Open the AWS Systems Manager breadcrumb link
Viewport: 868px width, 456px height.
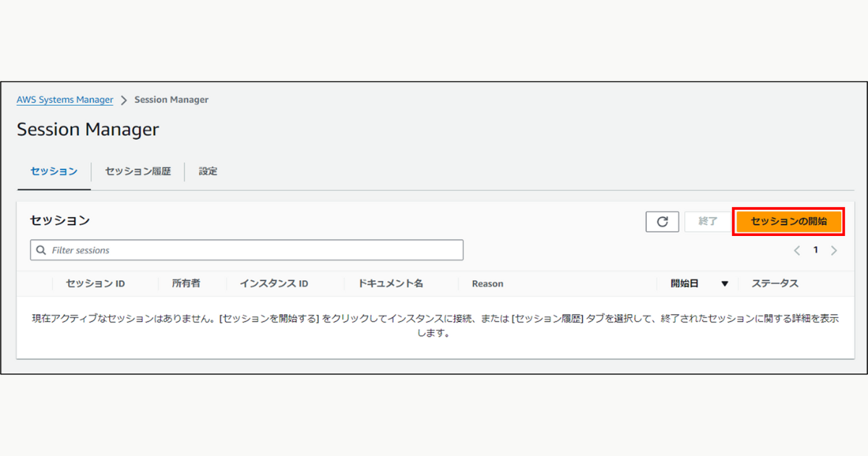[64, 99]
